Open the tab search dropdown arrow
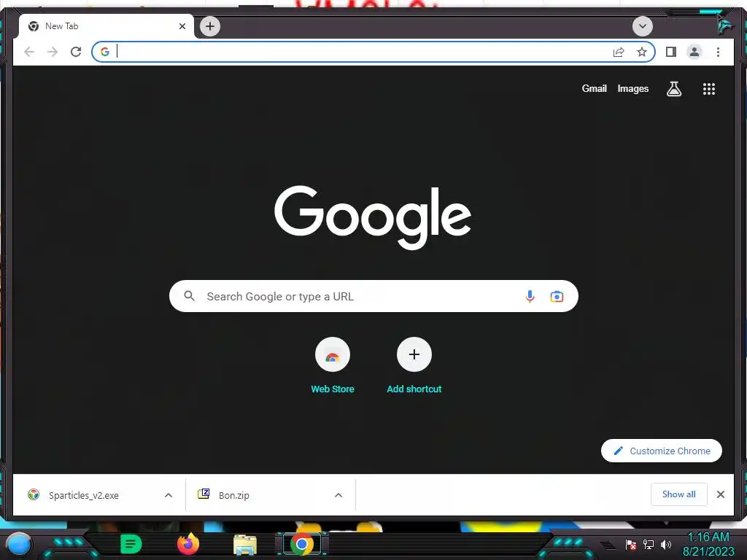 (642, 26)
